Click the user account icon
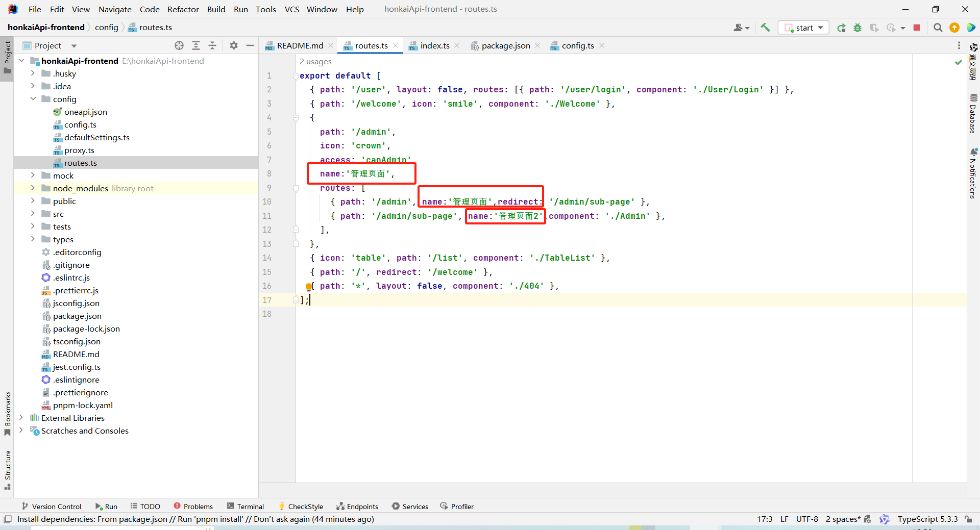 click(741, 28)
